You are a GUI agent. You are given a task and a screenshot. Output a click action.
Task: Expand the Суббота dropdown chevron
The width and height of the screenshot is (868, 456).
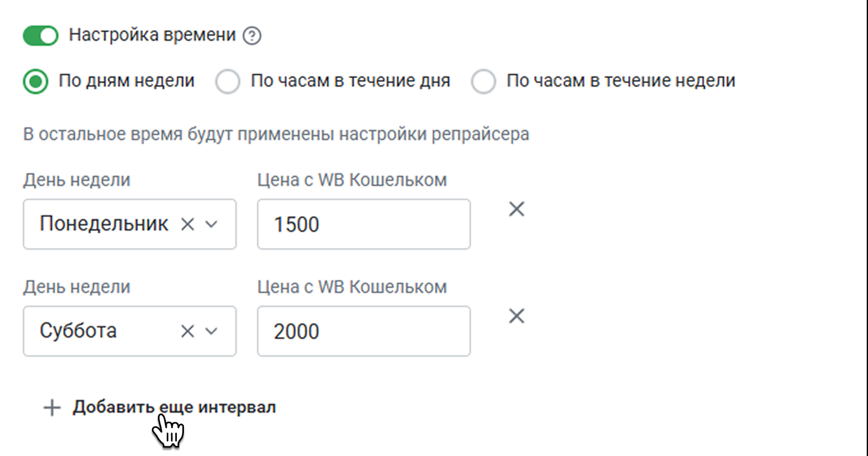(x=211, y=331)
